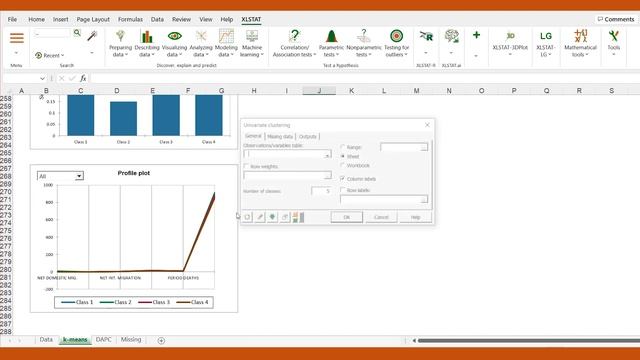Click the ribbon search box
640x360 pixels.
pyautogui.click(x=53, y=33)
